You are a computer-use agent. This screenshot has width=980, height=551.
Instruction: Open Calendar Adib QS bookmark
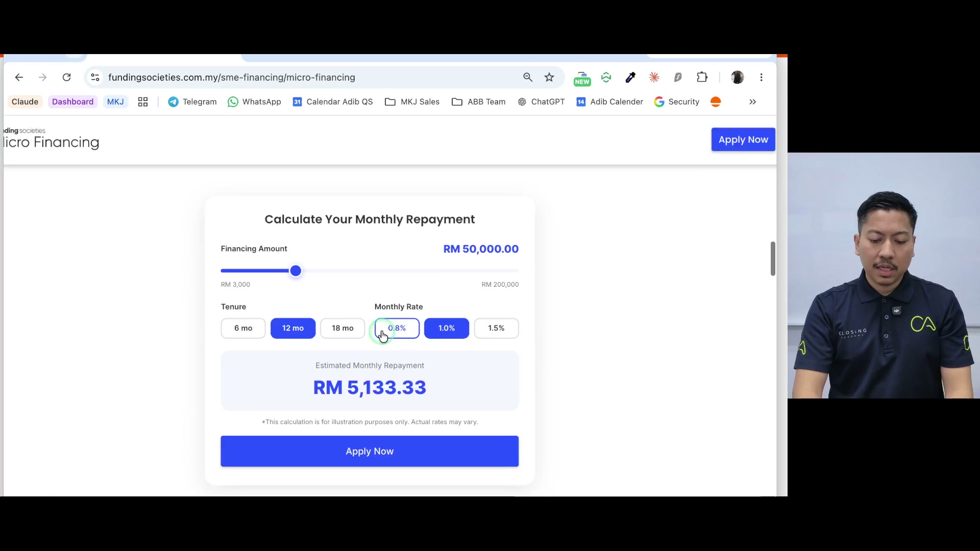point(332,102)
